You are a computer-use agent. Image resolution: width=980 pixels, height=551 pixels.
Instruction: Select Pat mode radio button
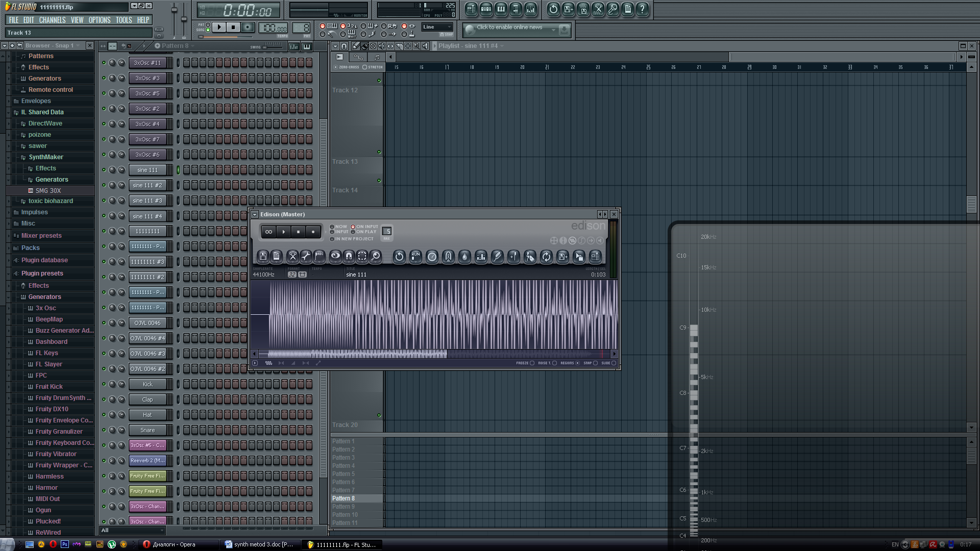208,24
